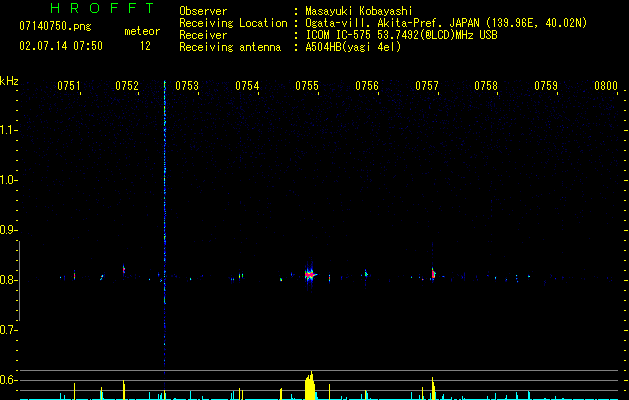Click the 0751 time marker
The height and width of the screenshot is (400, 629).
click(69, 85)
